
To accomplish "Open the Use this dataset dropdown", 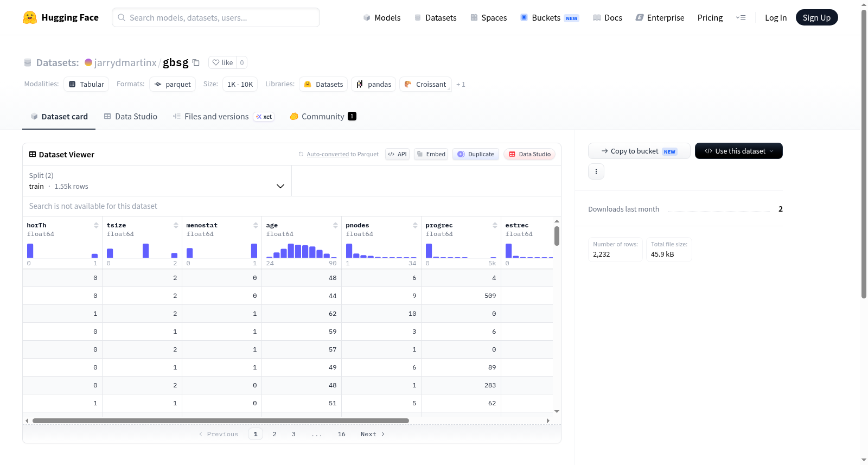I will [739, 151].
